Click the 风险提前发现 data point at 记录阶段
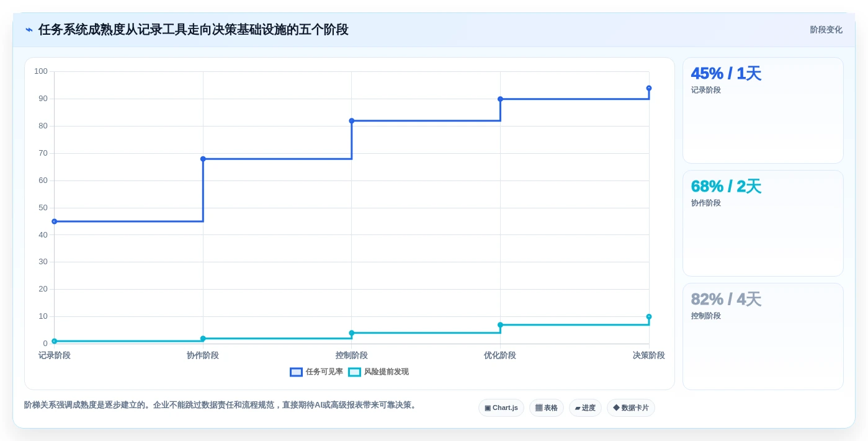Viewport: 868px width, 441px height. [x=55, y=341]
